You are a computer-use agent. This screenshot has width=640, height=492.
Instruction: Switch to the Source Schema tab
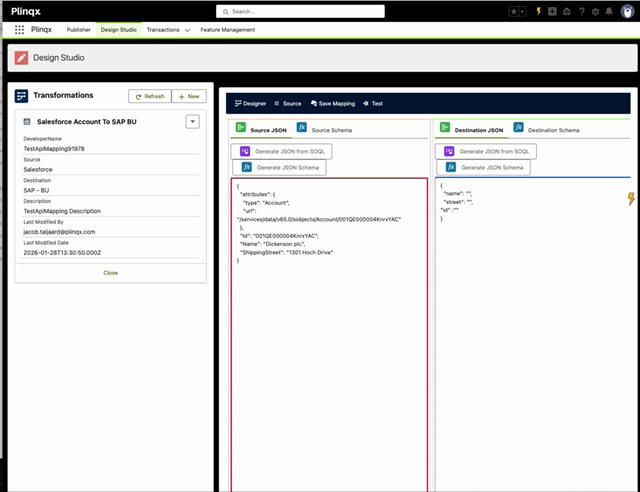[x=331, y=130]
